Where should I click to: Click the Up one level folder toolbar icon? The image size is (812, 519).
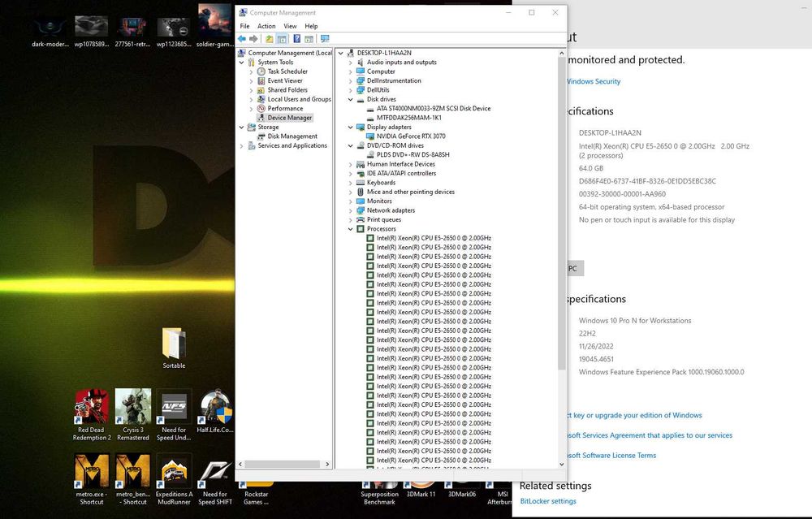point(270,39)
